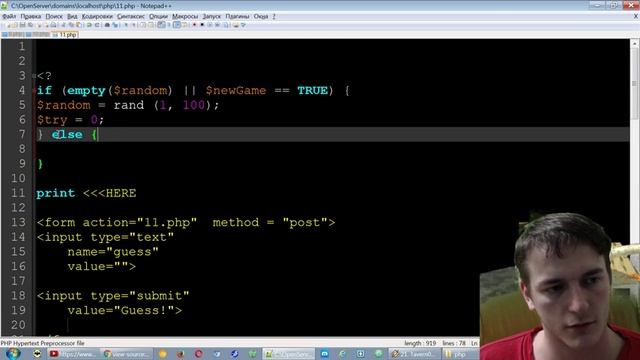Click "lines : 78" in the status bar
Viewport: 640px width, 360px height.
pyautogui.click(x=454, y=343)
